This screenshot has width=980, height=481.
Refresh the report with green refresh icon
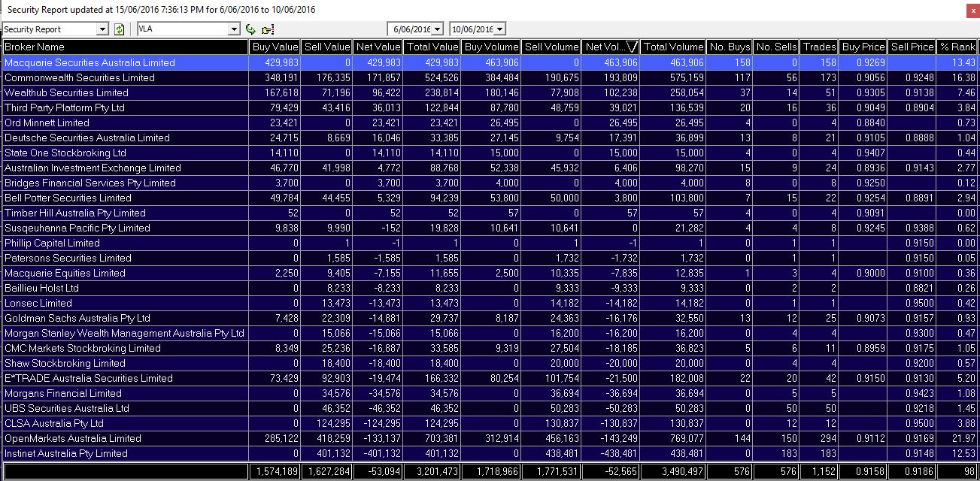coord(119,29)
